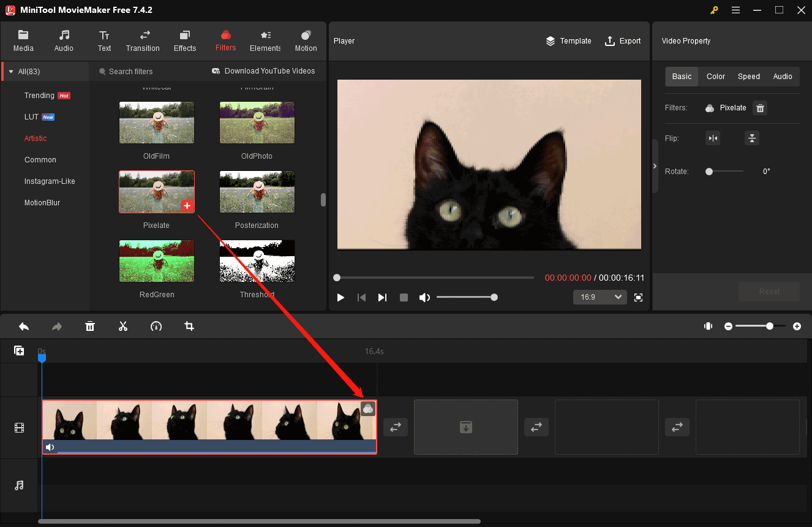This screenshot has height=527, width=812.
Task: Open the 16:9 aspect ratio dropdown
Action: [600, 297]
